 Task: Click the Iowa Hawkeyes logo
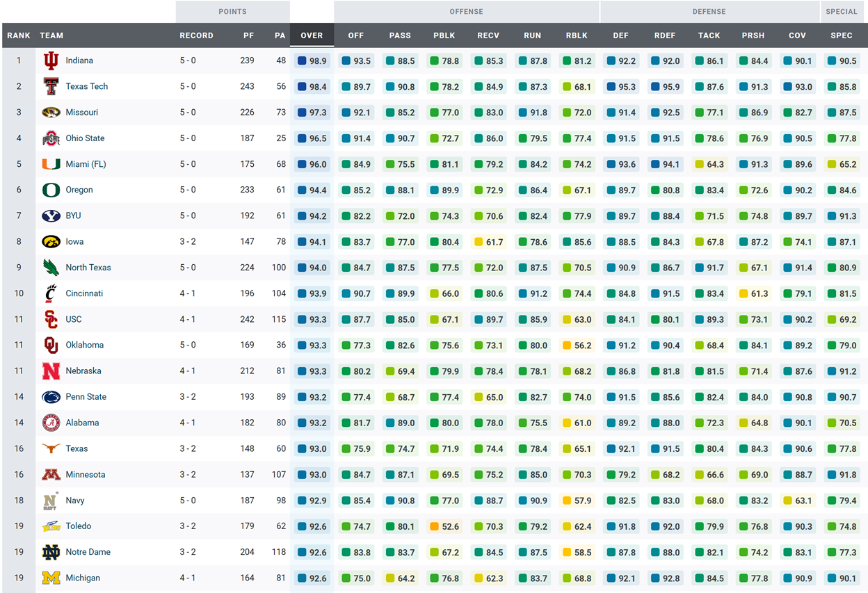tap(51, 242)
